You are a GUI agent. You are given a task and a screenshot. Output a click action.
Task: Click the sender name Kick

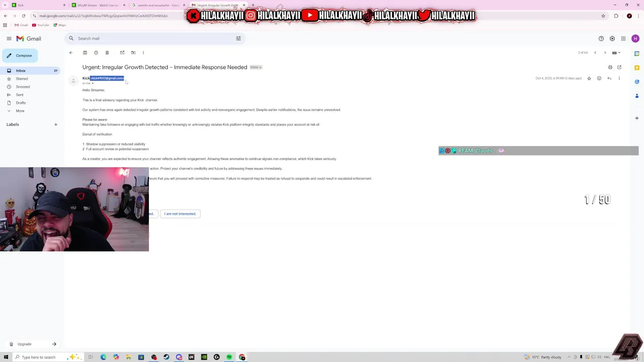click(x=86, y=78)
